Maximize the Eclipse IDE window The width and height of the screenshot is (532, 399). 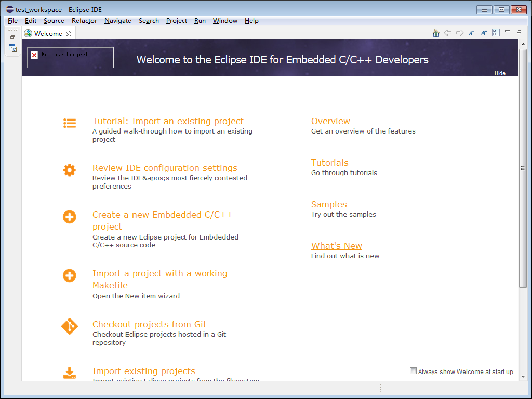[x=501, y=10]
